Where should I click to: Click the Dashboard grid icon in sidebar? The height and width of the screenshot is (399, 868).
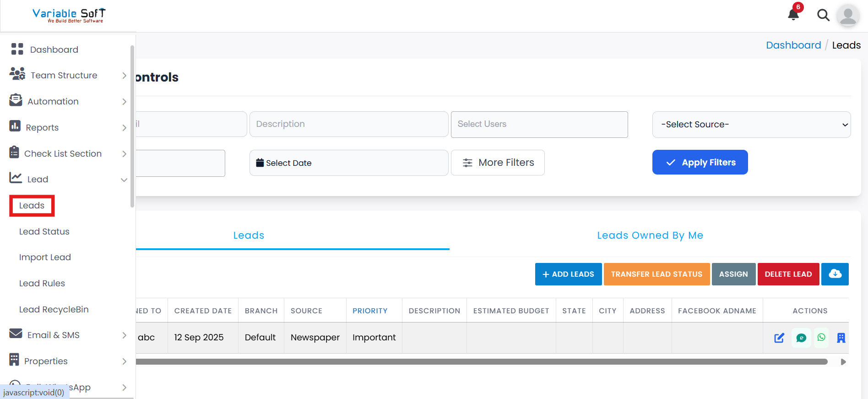tap(17, 49)
